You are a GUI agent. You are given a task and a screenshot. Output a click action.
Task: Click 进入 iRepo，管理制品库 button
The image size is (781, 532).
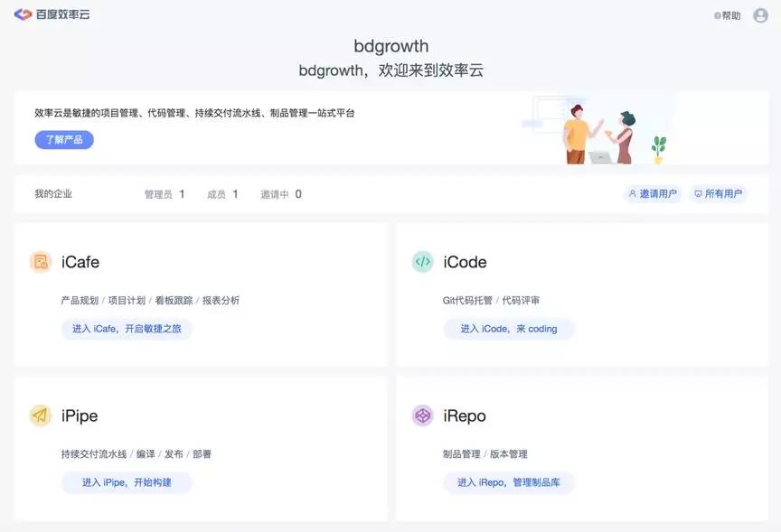tap(509, 482)
